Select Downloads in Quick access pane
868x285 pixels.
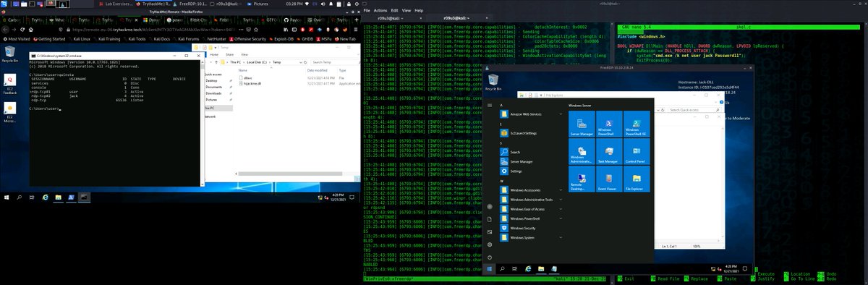(x=213, y=93)
